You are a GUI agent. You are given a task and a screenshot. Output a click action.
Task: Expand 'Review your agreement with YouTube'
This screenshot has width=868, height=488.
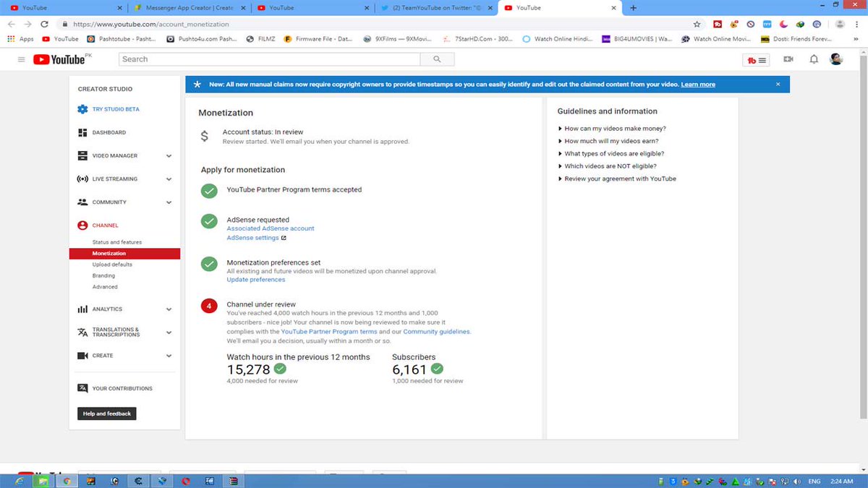(617, 179)
